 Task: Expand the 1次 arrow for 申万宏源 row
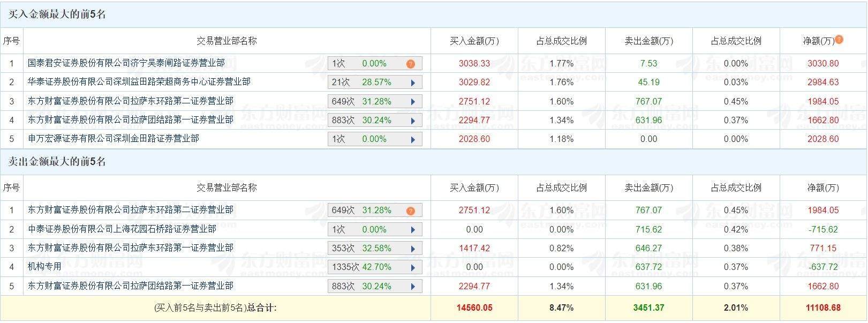coord(413,139)
